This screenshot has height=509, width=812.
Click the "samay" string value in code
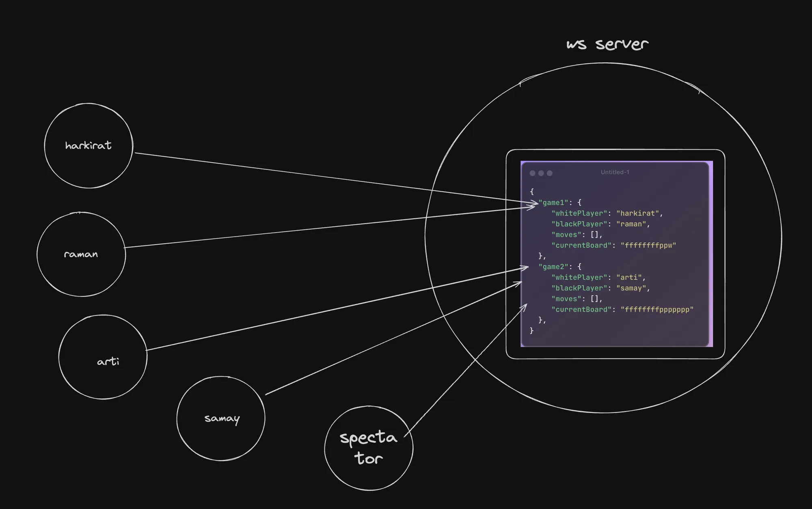click(x=631, y=288)
